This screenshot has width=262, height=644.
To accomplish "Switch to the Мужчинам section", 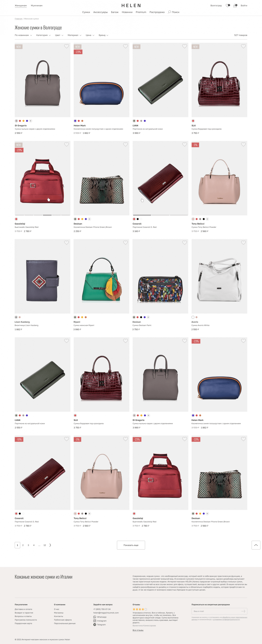I will [x=37, y=5].
